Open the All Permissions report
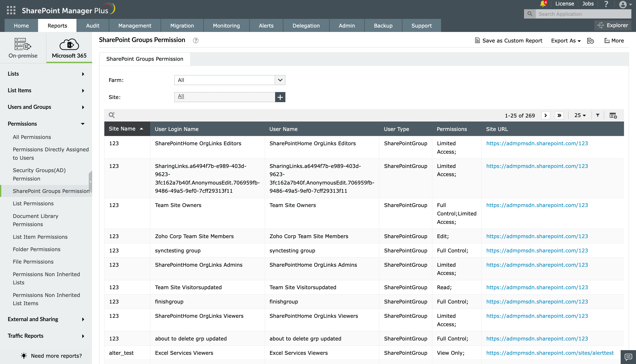Screen dimensions: 636x364 [32, 137]
